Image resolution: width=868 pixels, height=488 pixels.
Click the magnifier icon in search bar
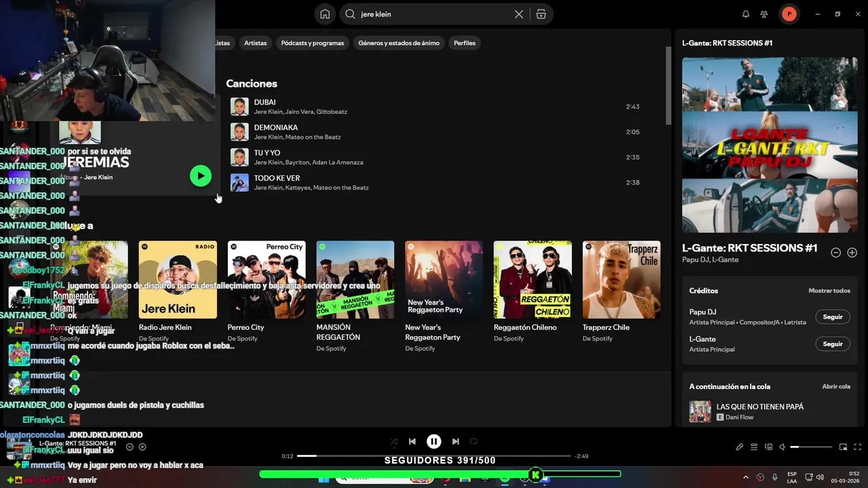[351, 14]
